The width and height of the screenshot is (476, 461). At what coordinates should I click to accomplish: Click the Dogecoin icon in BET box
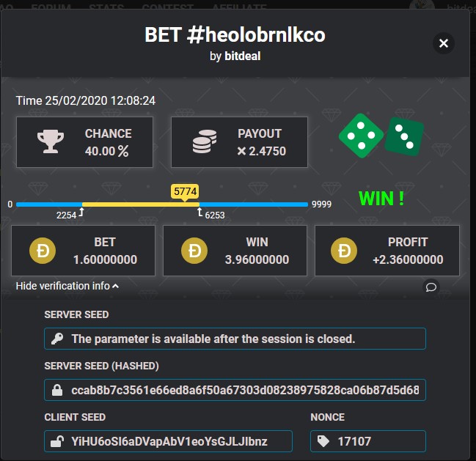43,251
